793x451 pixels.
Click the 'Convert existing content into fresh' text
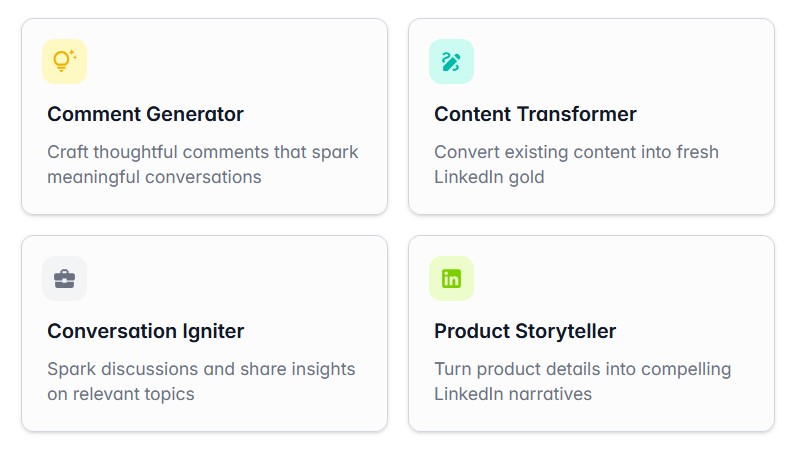(576, 152)
